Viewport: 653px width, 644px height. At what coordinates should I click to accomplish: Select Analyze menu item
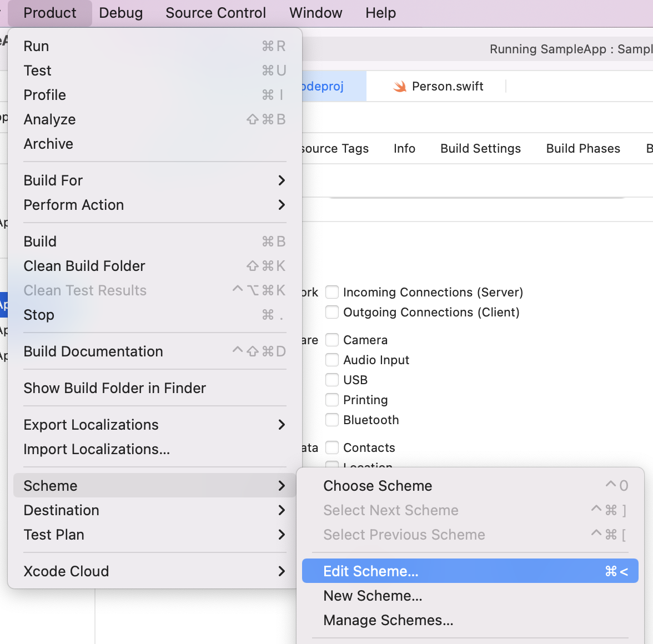point(154,119)
